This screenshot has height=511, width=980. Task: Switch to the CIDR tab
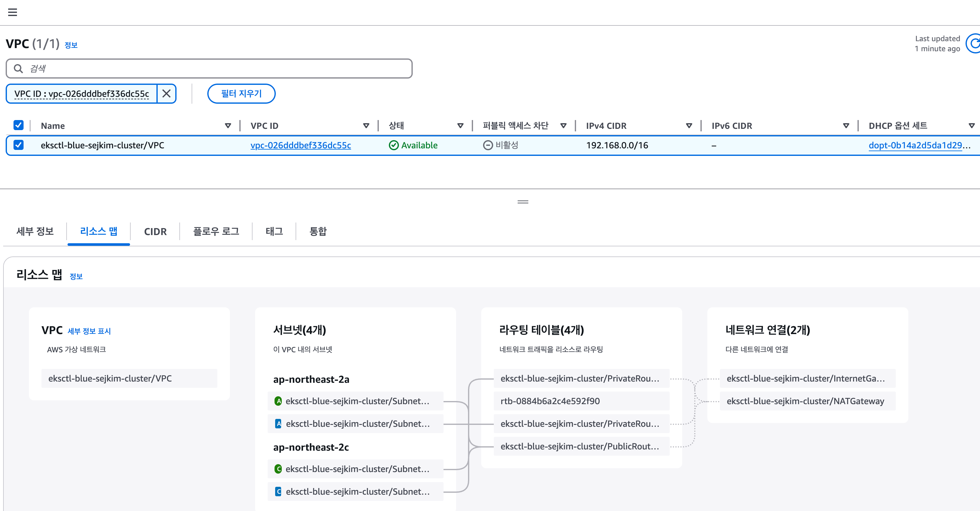pos(155,232)
